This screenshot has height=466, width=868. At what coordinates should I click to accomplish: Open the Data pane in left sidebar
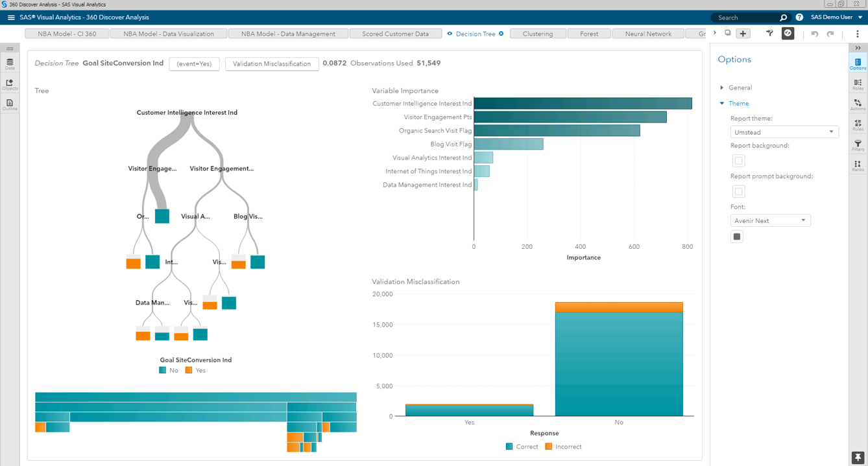tap(10, 64)
